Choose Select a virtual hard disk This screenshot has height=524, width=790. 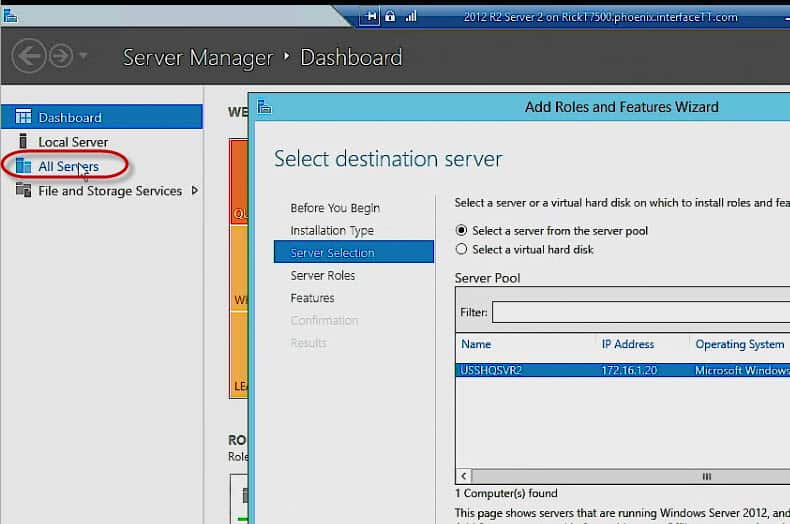click(524, 249)
